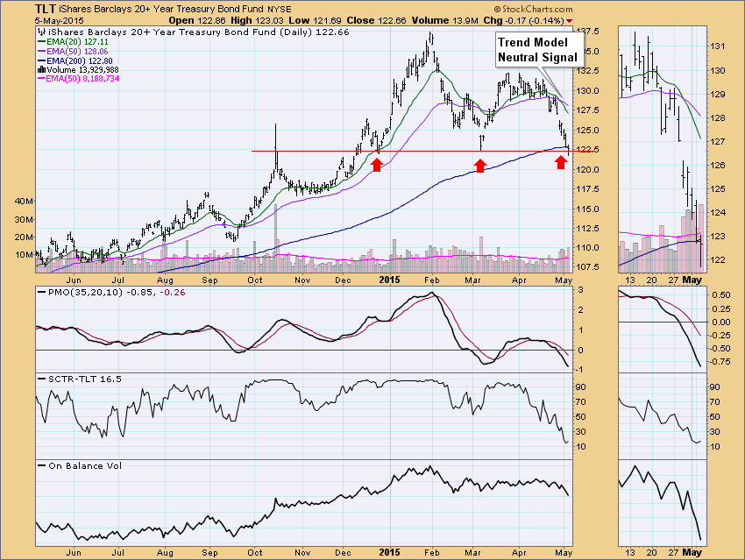Click the 0.50 label on the zoom PMO axis
The width and height of the screenshot is (745, 560).
721,295
